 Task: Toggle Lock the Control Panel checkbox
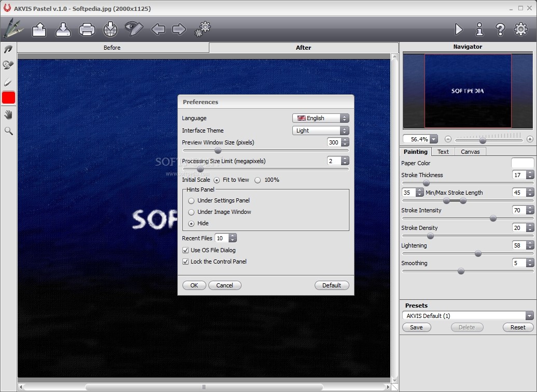(185, 262)
